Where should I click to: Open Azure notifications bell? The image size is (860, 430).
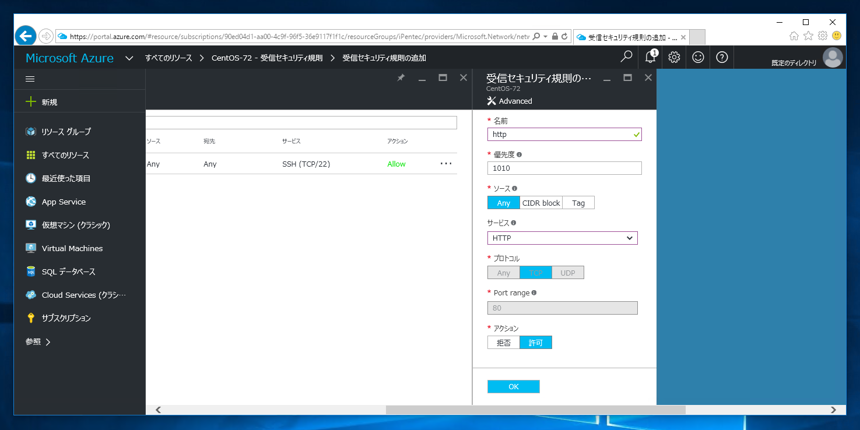point(651,57)
